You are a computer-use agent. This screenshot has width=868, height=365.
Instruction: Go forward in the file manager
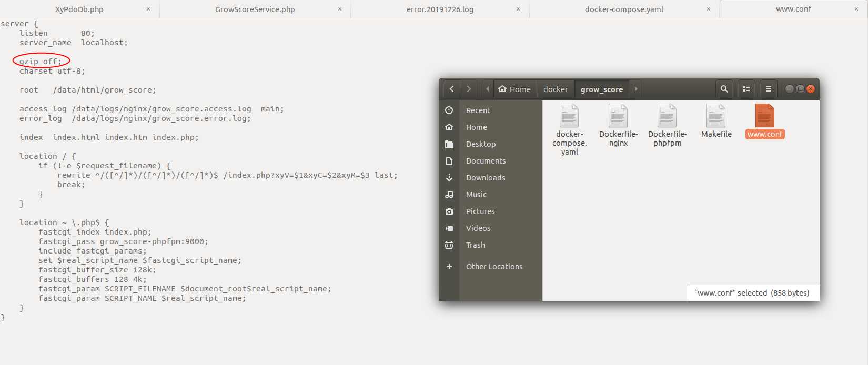coord(469,89)
